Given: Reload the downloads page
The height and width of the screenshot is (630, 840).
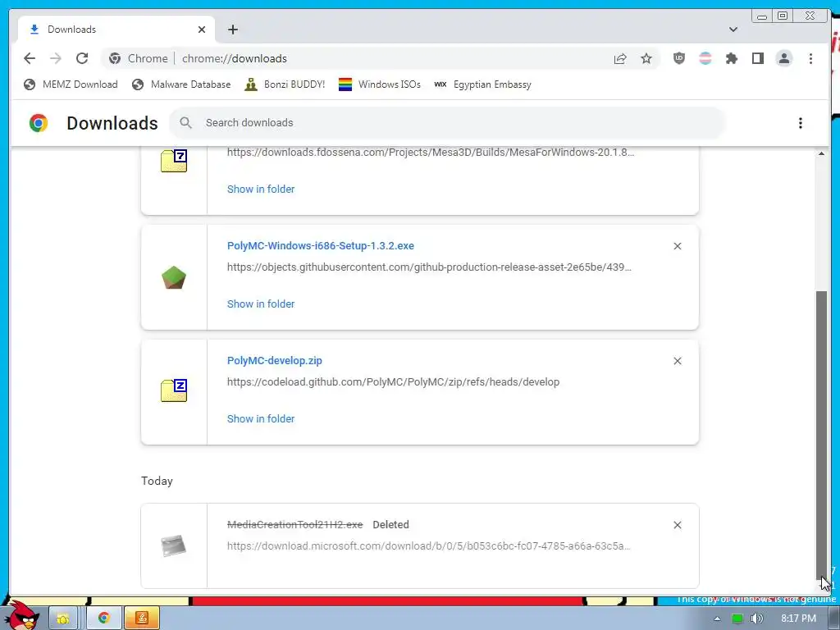Looking at the screenshot, I should [82, 58].
